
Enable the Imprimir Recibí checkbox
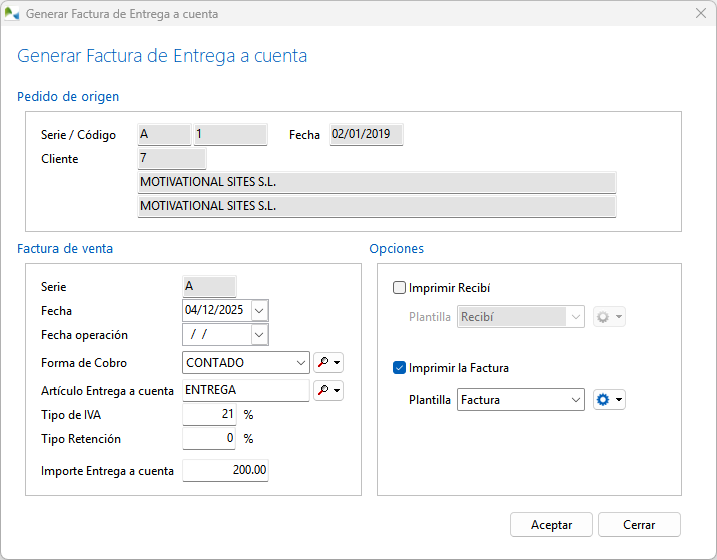(399, 288)
